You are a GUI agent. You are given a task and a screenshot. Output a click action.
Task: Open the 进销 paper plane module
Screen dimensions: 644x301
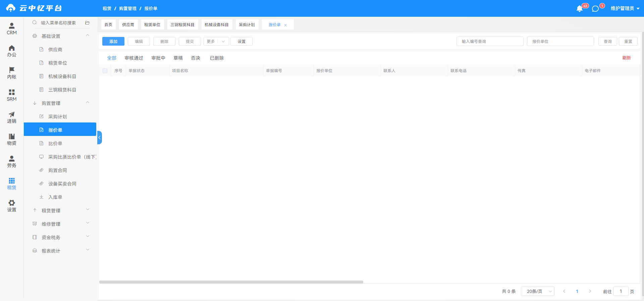point(12,117)
